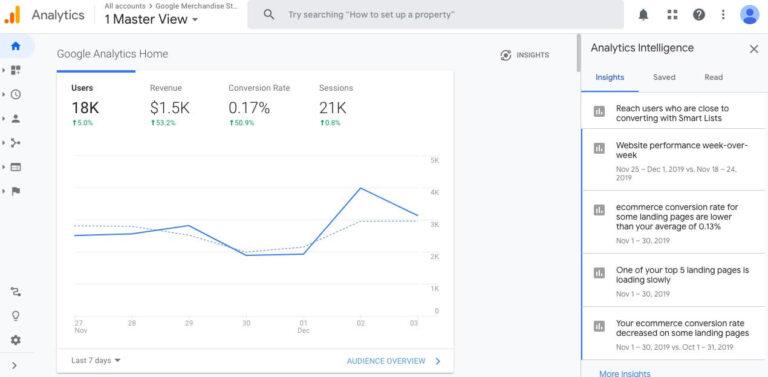Open the three-dot more options menu
This screenshot has width=768, height=377.
[723, 15]
